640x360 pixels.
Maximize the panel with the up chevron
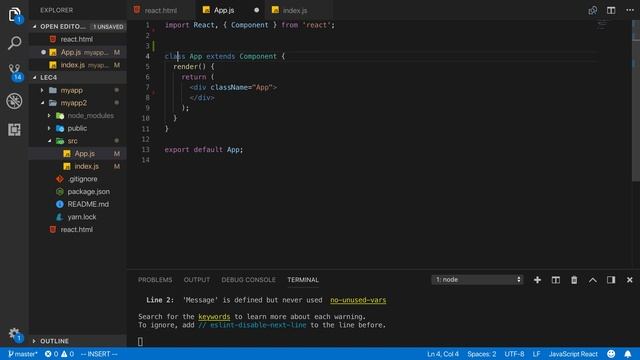[593, 280]
